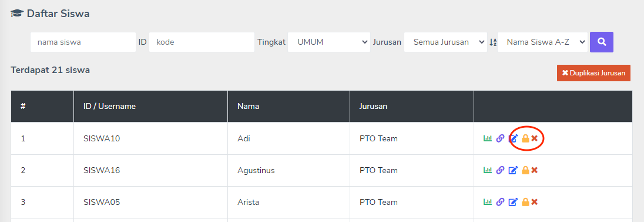Open the Tingkat dropdown showing UMUM
The width and height of the screenshot is (644, 222).
point(329,42)
